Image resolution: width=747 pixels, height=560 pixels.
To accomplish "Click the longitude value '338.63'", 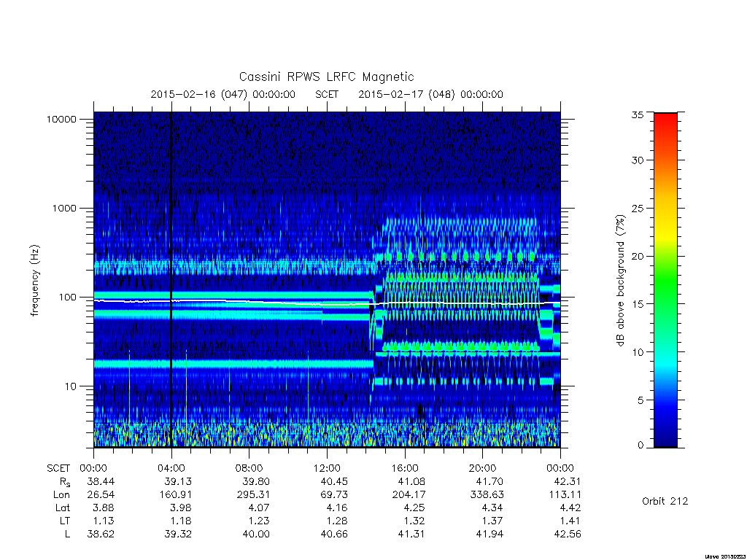I will [487, 495].
